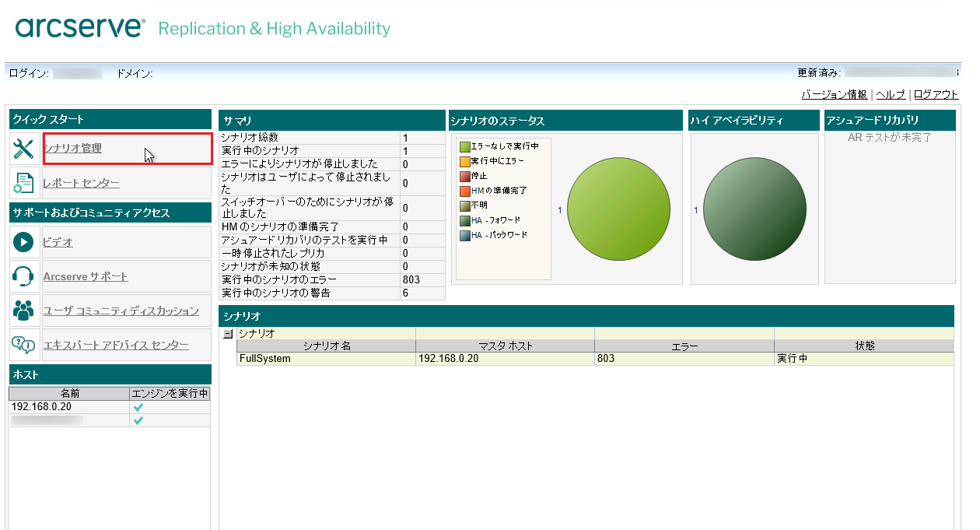This screenshot has height=530, width=980.
Task: Open the レポート センター link
Action: point(81,183)
